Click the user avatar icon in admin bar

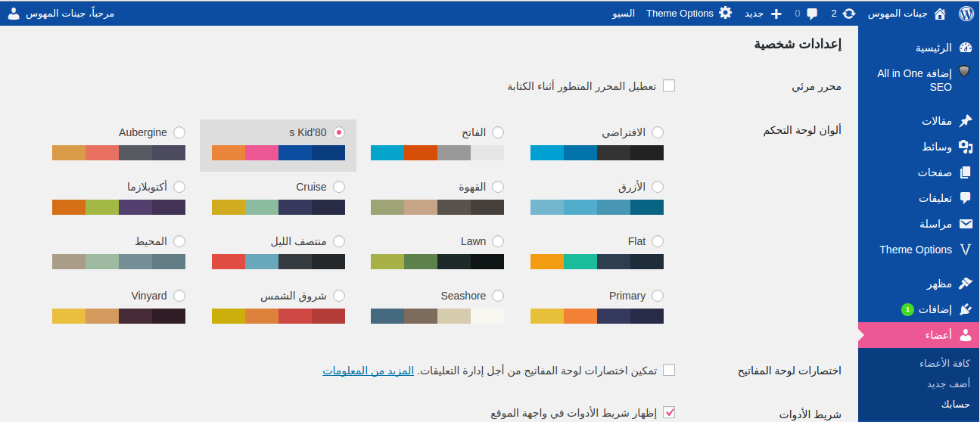14,13
